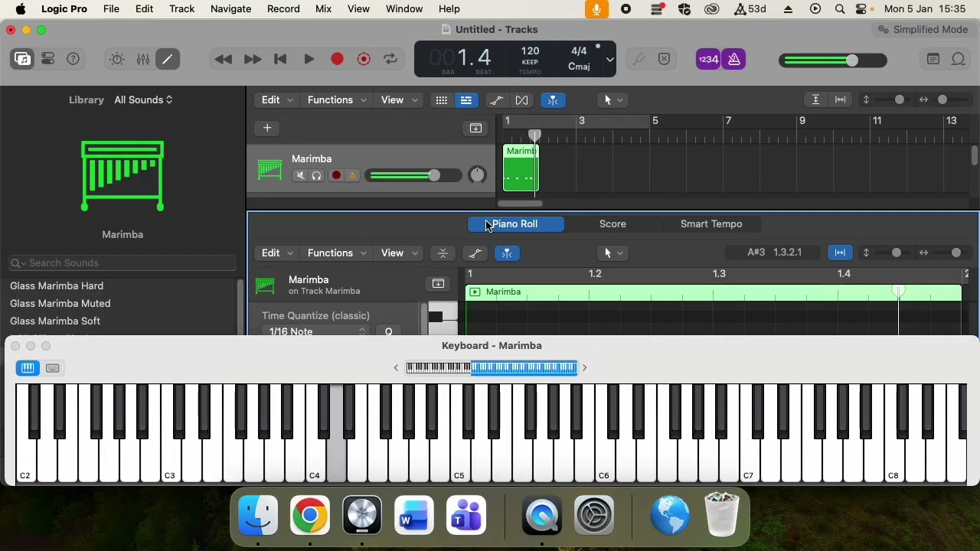Toggle the Count-in 1234 button

tap(708, 59)
